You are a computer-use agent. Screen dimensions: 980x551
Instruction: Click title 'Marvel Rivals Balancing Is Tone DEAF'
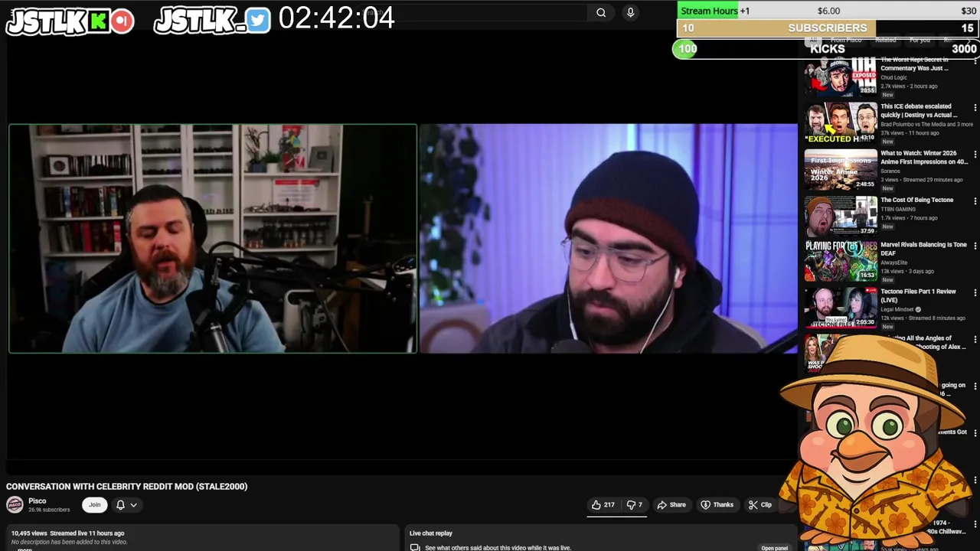click(923, 249)
